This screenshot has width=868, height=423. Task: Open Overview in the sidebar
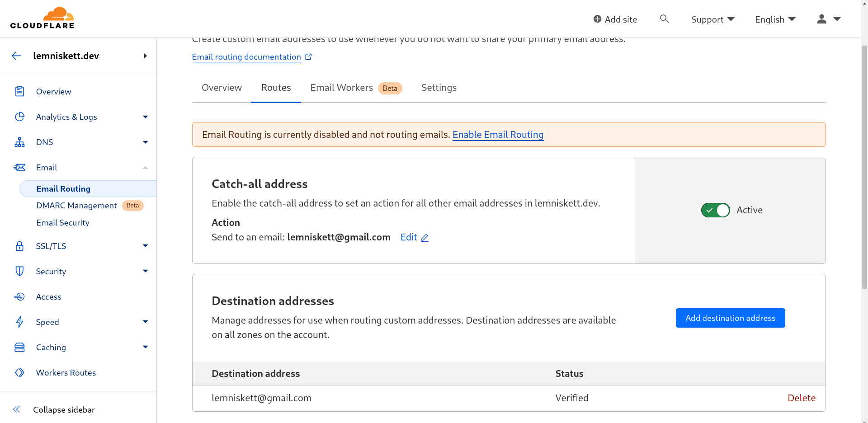(x=53, y=91)
